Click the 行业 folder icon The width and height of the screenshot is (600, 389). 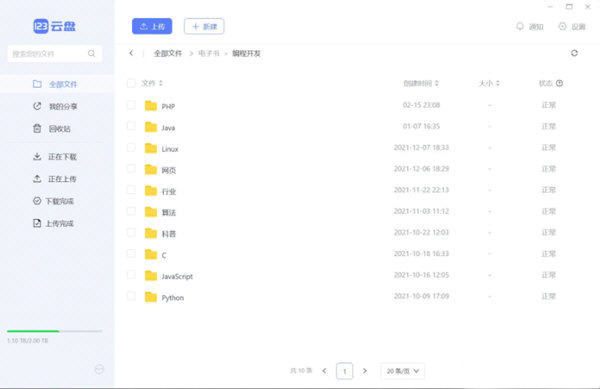[151, 190]
